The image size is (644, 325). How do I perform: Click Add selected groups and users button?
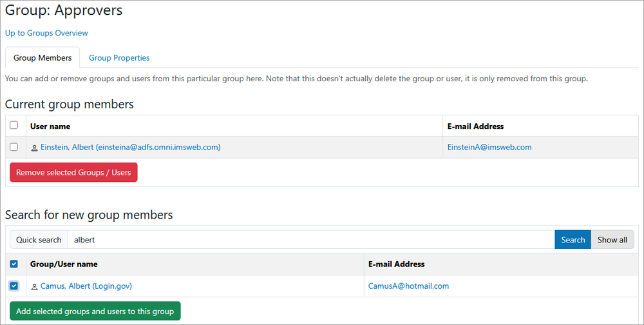95,311
